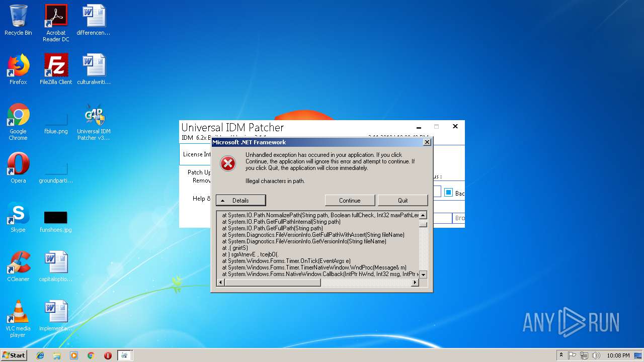Launch Google Chrome from the desktop

18,122
